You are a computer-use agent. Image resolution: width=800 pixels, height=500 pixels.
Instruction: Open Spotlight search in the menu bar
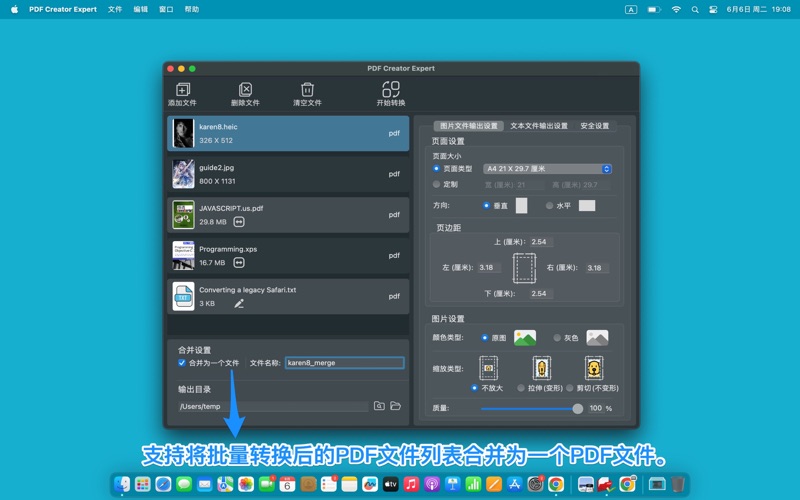695,9
